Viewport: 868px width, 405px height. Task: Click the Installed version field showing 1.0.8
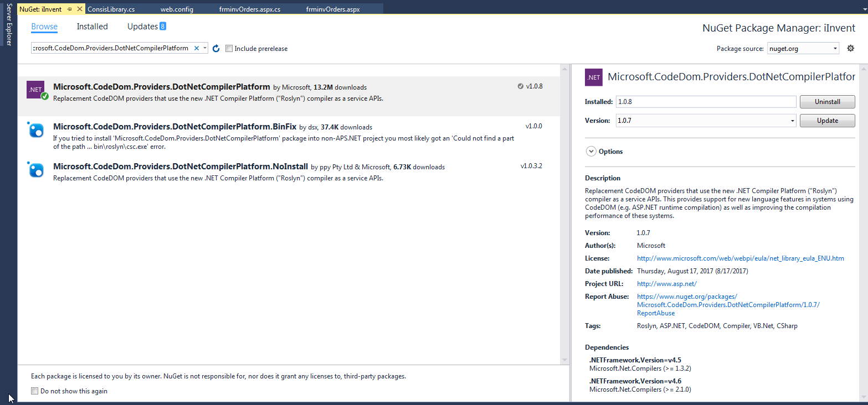(706, 102)
